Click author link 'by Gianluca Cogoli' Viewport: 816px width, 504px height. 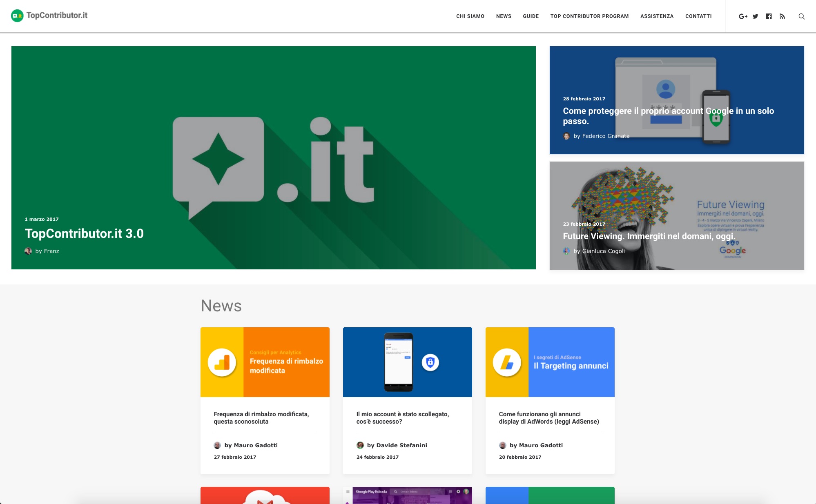pos(599,251)
